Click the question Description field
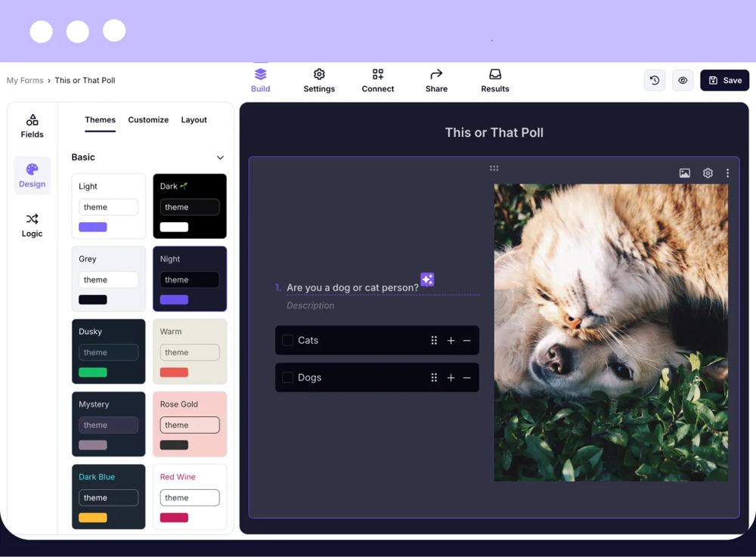 (310, 305)
